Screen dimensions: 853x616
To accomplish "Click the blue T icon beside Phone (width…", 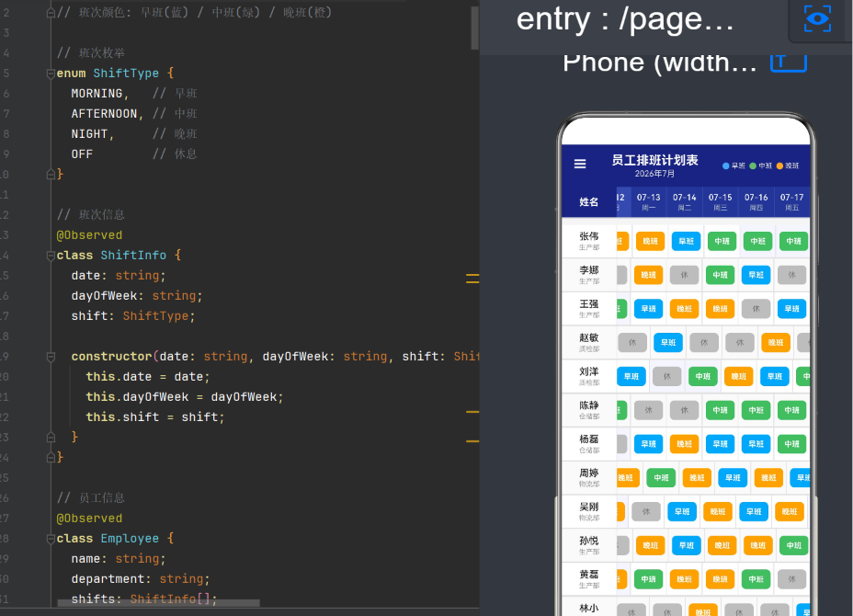I will click(x=789, y=63).
